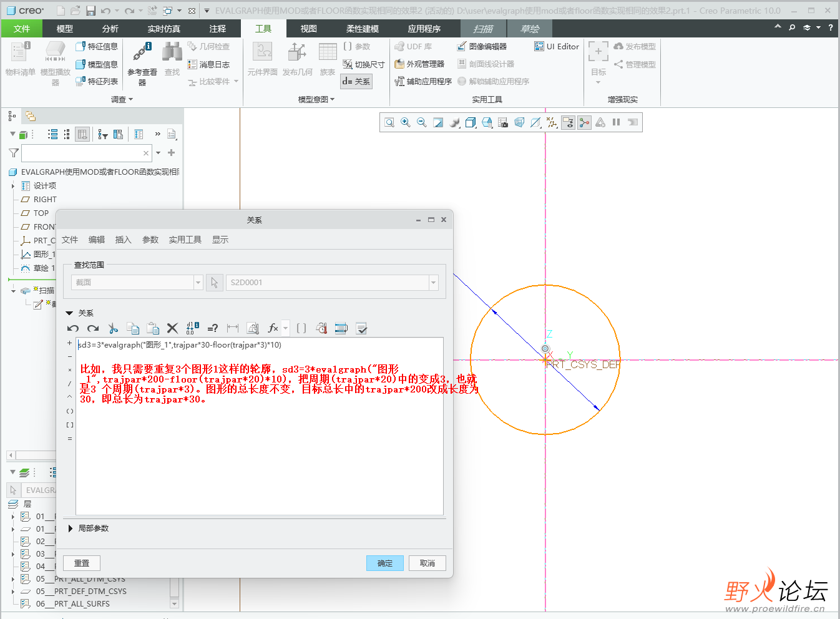Click Zoom In in the graphics toolbar
840x619 pixels.
tap(406, 122)
